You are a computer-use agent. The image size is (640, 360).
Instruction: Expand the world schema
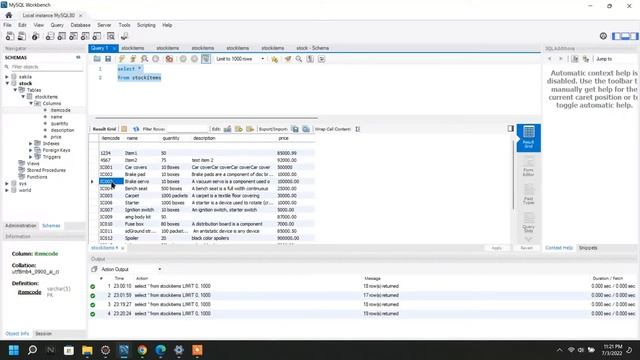point(7,190)
